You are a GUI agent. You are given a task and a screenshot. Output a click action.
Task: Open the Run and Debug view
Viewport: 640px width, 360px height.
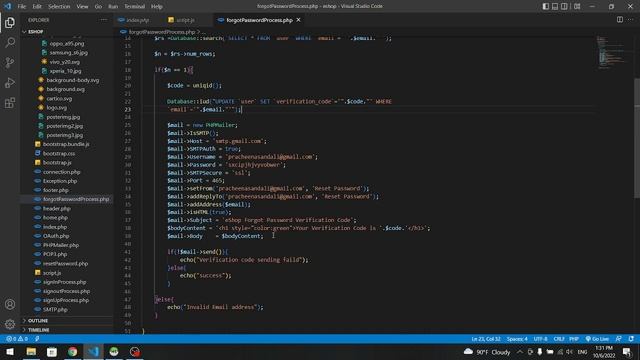[x=10, y=82]
